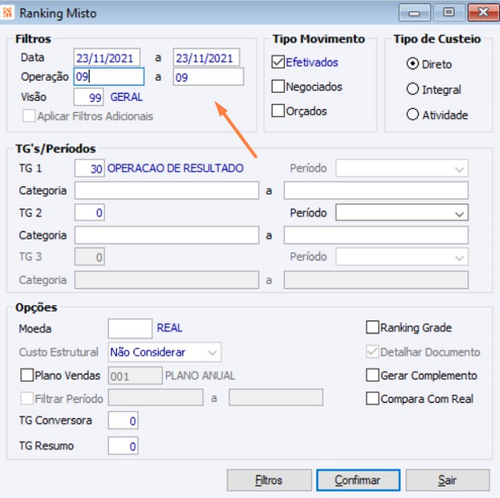Click TG 2 Categoria start field
This screenshot has height=498, width=500.
point(167,235)
